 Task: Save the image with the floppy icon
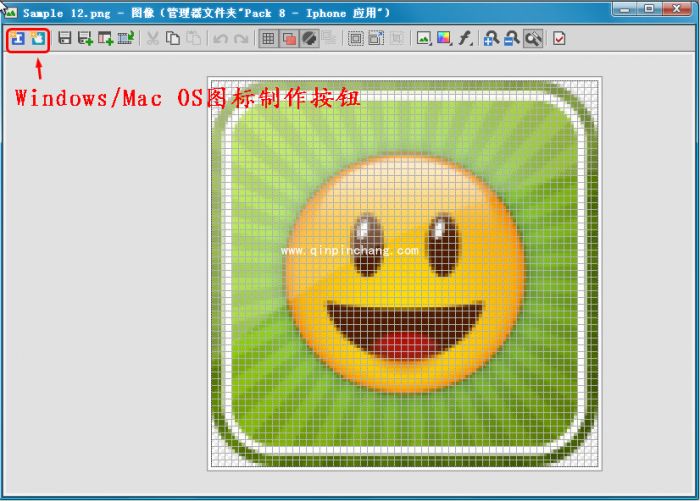click(65, 38)
